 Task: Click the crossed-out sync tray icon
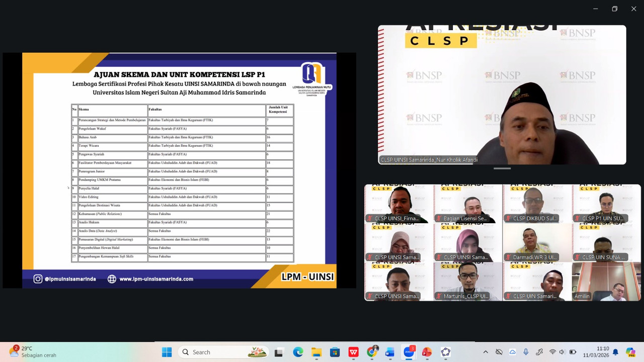[499, 352]
